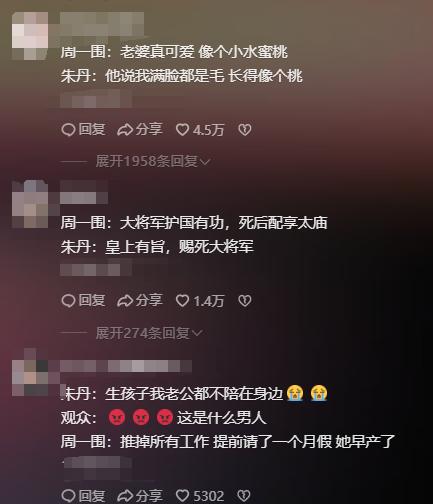
Task: Expand 展开1958条回复 replies
Action: pos(153,162)
